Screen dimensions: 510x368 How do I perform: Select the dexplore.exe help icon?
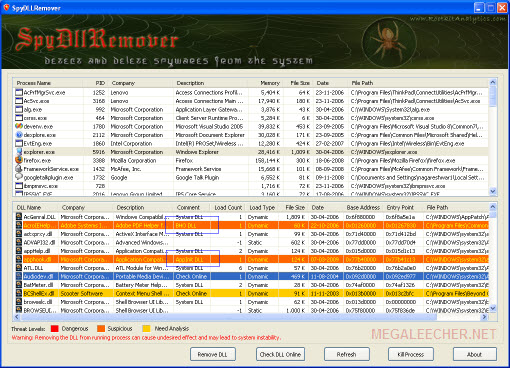19,135
